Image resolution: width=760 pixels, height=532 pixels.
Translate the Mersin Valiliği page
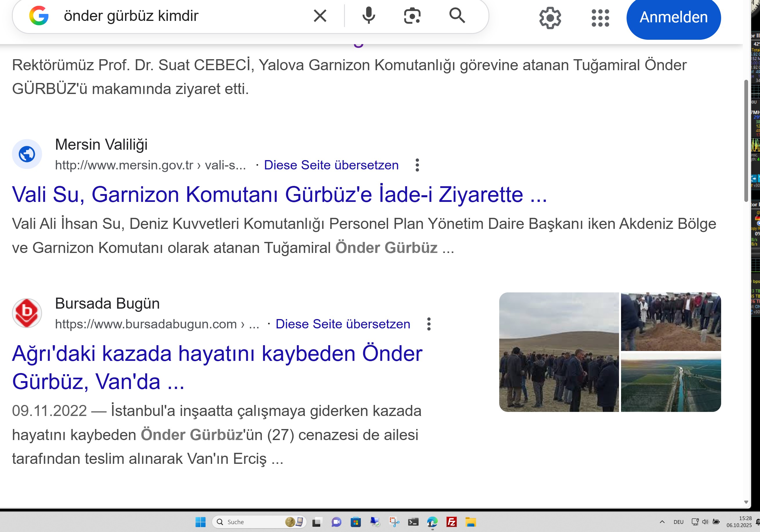[x=331, y=165]
